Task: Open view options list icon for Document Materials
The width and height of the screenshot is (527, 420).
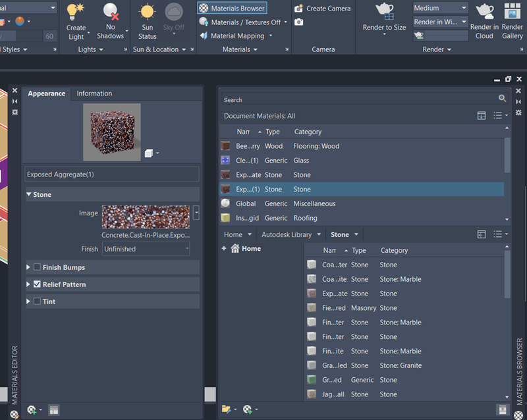Action: 500,116
